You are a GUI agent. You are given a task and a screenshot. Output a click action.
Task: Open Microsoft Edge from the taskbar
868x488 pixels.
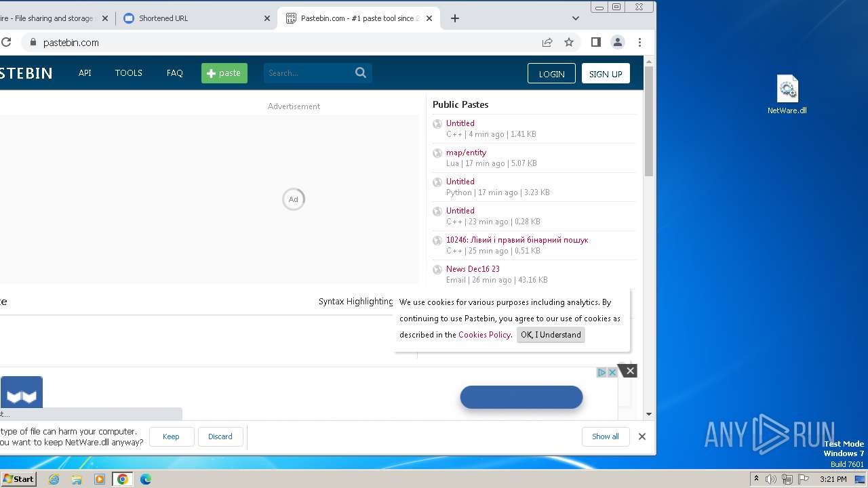(146, 479)
